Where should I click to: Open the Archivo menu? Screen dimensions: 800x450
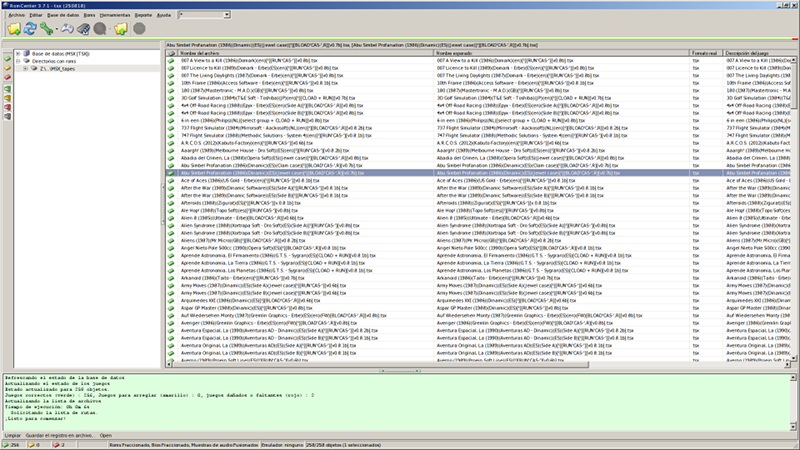(16, 15)
